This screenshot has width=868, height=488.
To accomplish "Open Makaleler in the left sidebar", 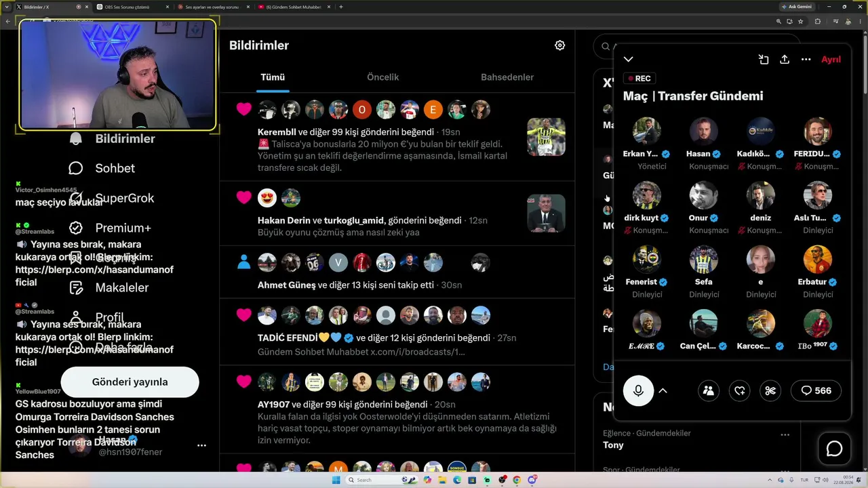I will (109, 287).
